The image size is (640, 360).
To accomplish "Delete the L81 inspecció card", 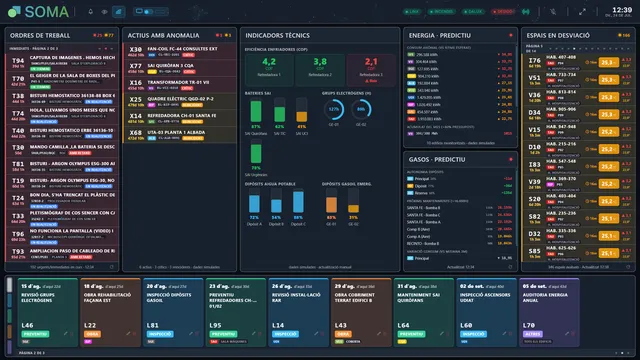I will 197,334.
